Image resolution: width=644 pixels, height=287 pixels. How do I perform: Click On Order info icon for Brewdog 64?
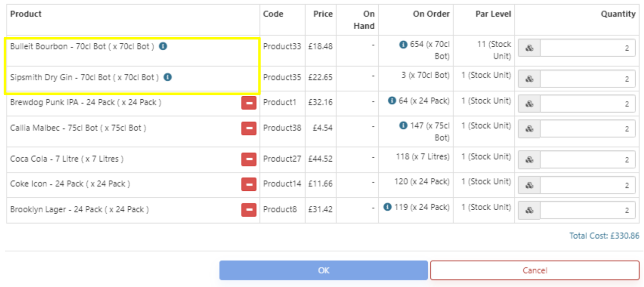pos(392,101)
